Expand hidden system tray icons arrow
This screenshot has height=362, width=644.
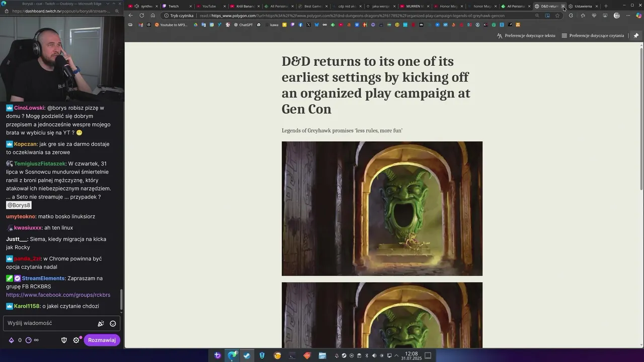[396, 355]
